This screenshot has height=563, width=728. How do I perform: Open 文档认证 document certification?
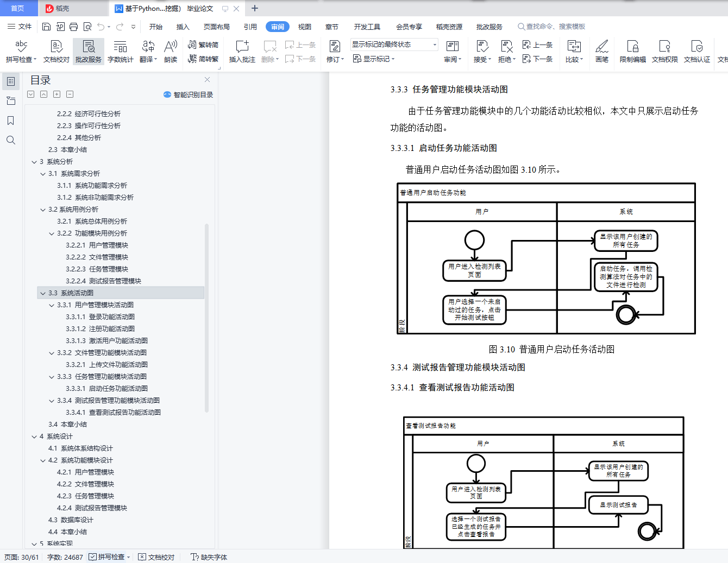click(x=697, y=52)
